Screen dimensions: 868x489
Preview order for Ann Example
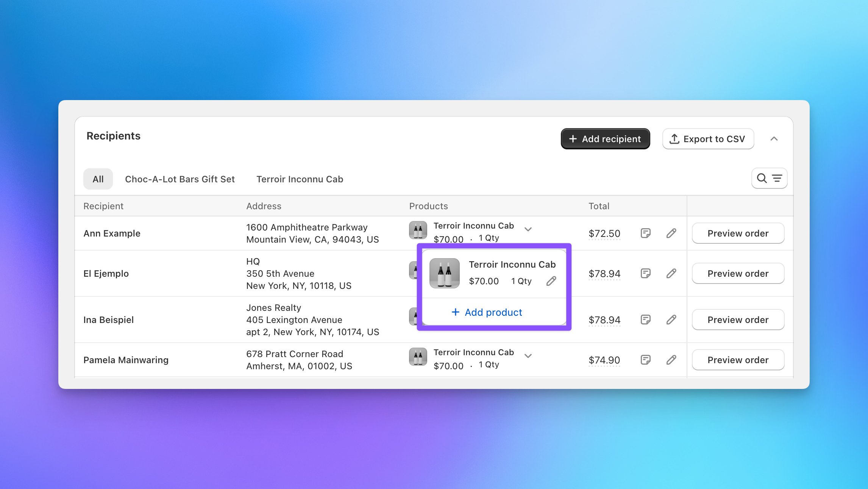(x=738, y=233)
